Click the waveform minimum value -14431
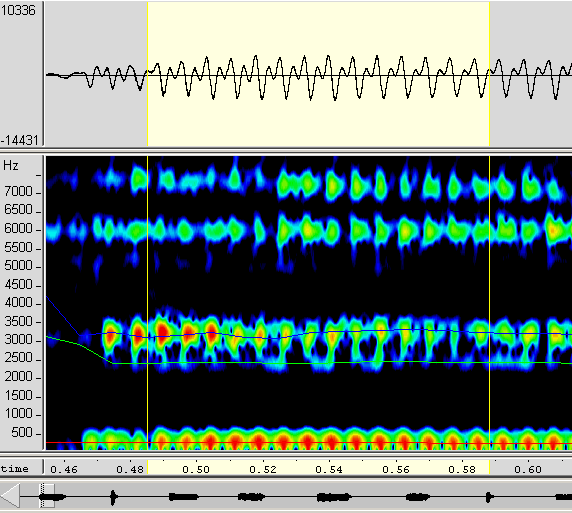This screenshot has height=513, width=572. tap(19, 140)
